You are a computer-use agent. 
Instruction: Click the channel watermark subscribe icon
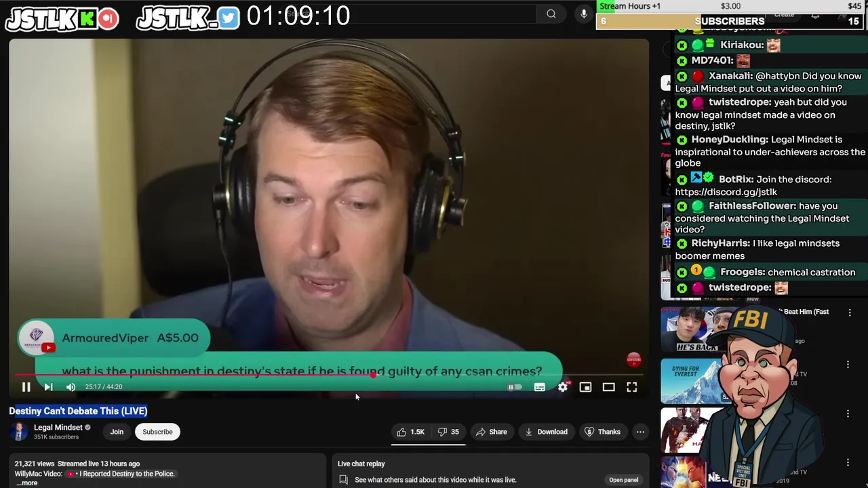633,360
